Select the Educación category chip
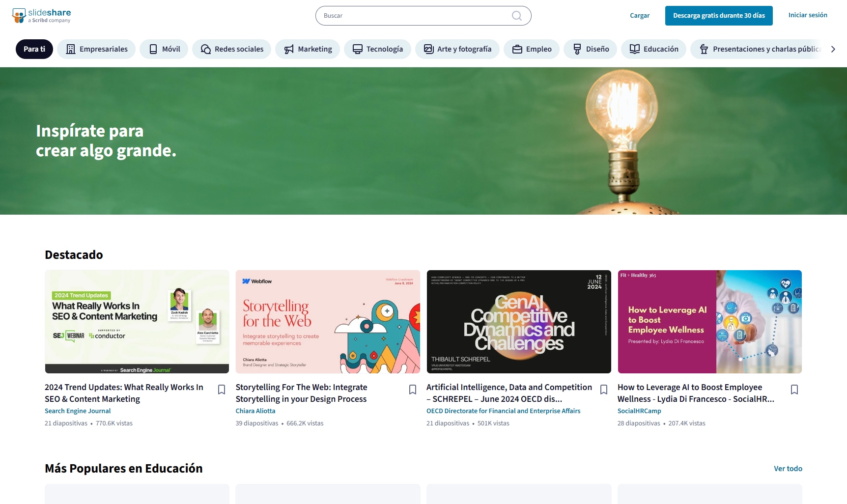 [x=653, y=49]
